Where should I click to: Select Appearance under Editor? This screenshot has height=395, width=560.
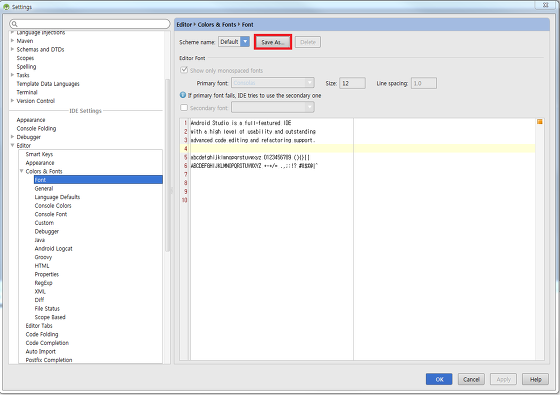40,162
